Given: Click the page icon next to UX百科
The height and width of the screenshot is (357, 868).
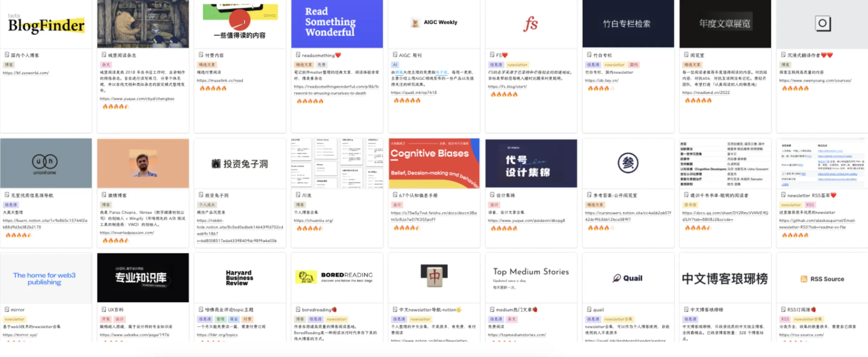Looking at the screenshot, I should point(104,309).
